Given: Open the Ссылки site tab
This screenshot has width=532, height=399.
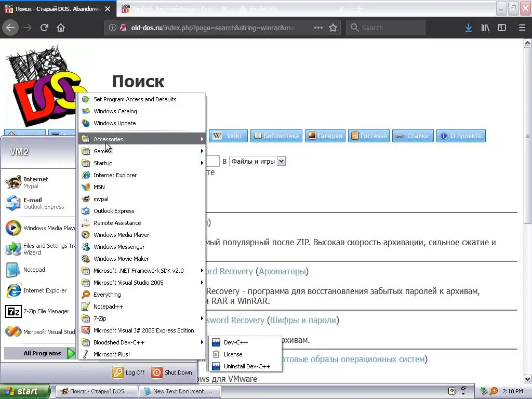Looking at the screenshot, I should point(413,136).
